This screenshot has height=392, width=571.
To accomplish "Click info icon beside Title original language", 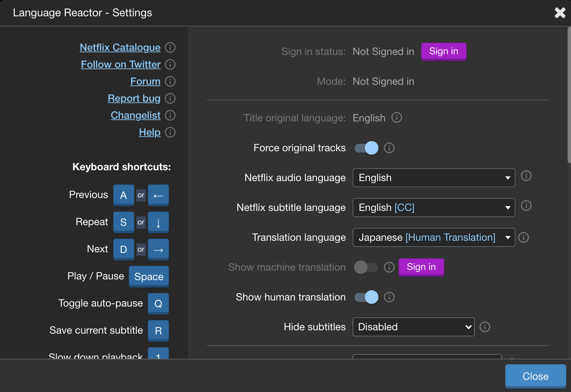I will [x=397, y=118].
